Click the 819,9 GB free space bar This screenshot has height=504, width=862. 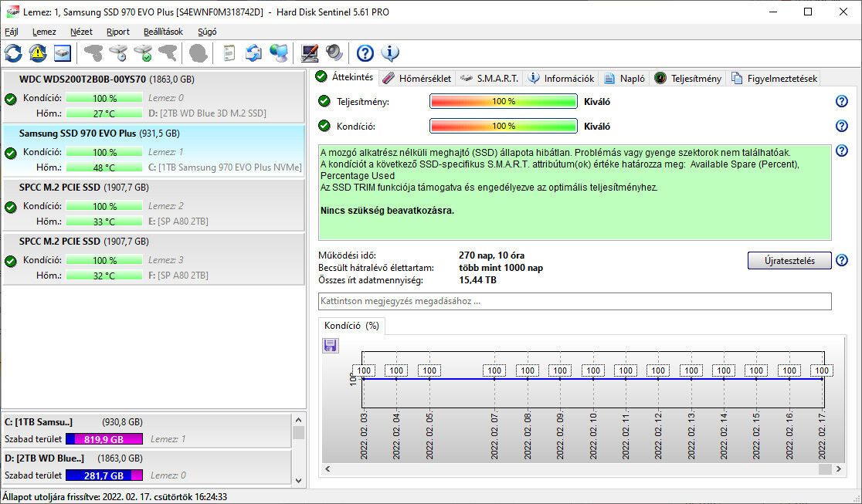[104, 439]
